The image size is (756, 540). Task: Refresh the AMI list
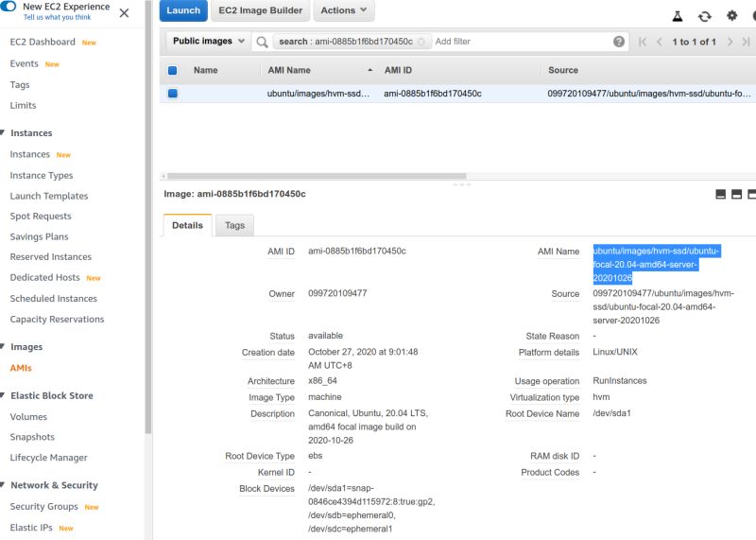pyautogui.click(x=704, y=16)
